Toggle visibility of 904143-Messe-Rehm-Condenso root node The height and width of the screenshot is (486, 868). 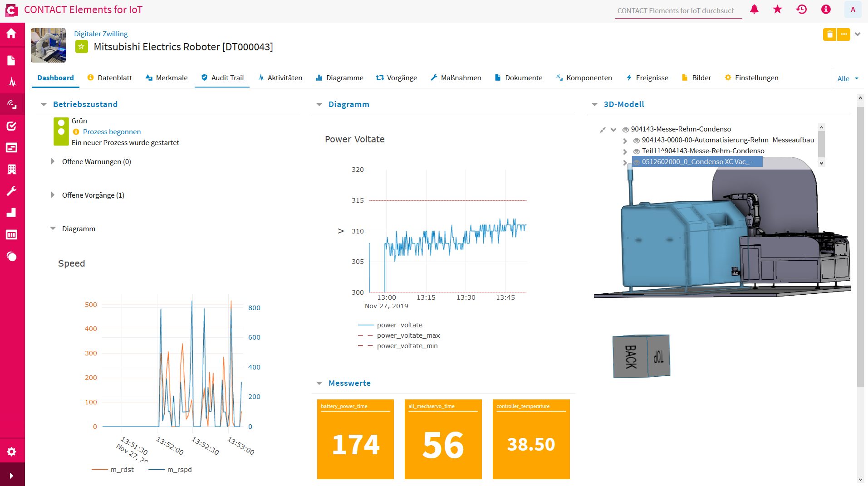tap(625, 130)
